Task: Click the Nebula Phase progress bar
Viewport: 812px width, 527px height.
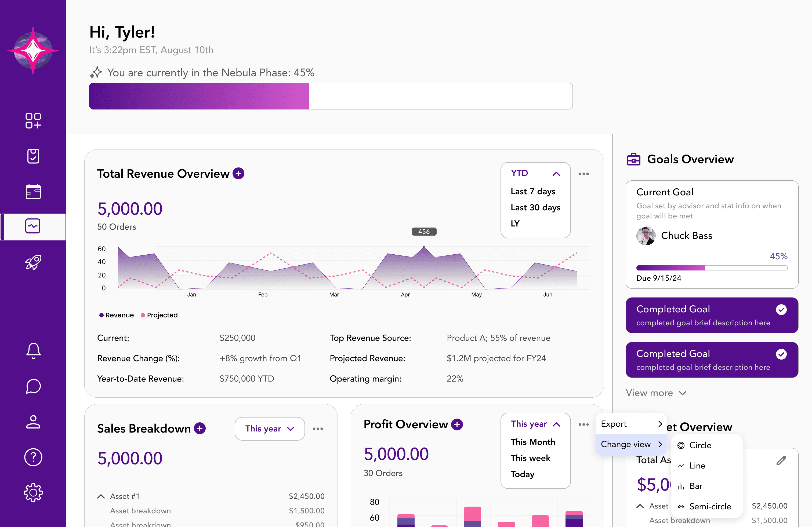Action: tap(331, 96)
